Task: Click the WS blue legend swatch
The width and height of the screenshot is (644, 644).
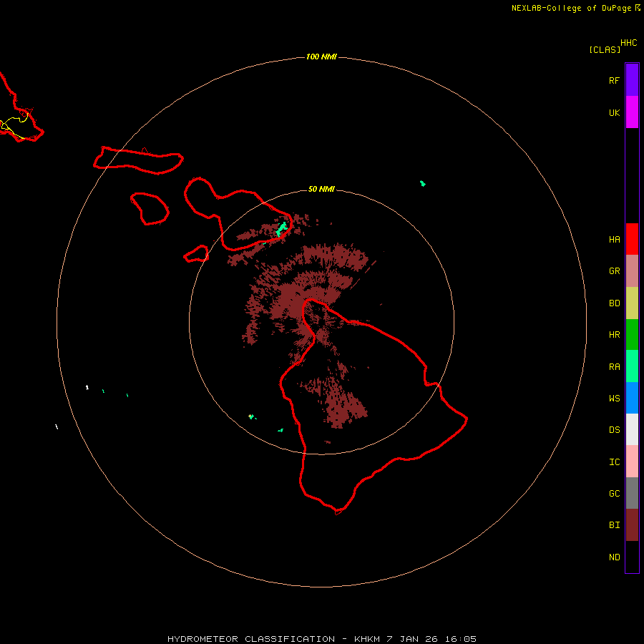Action: pos(632,398)
